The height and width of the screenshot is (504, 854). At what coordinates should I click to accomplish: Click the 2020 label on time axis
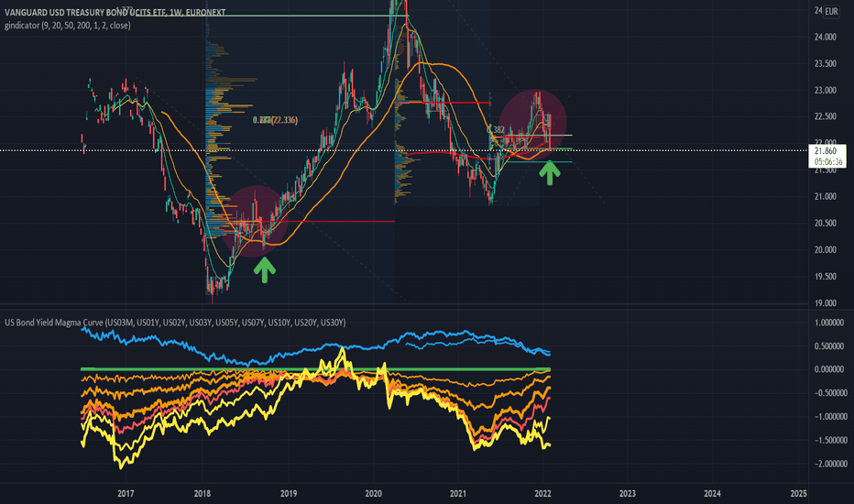(x=373, y=494)
